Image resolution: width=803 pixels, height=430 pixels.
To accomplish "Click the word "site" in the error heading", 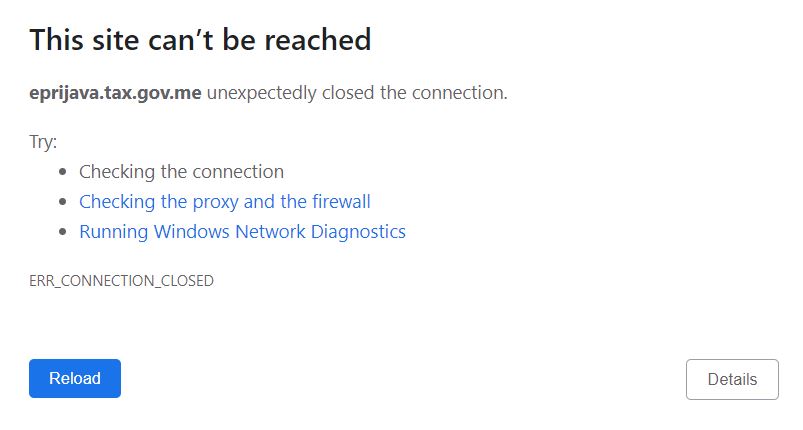I will coord(112,40).
